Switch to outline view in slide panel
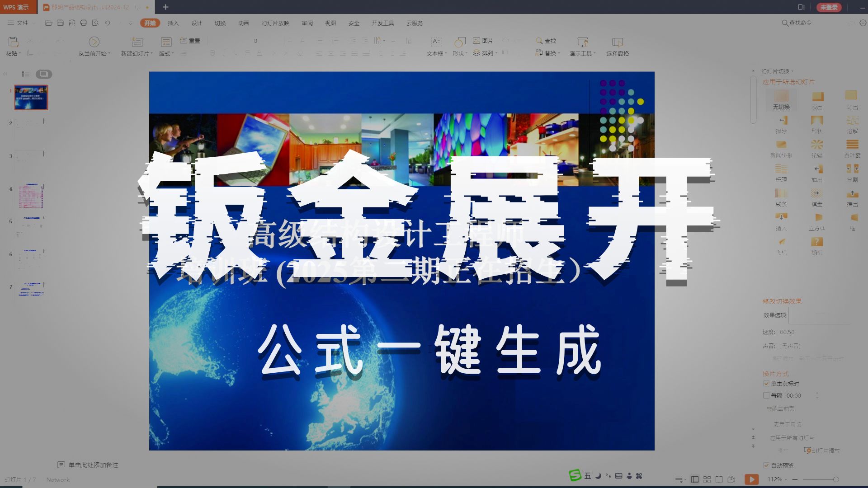The height and width of the screenshot is (488, 868). pos(26,74)
